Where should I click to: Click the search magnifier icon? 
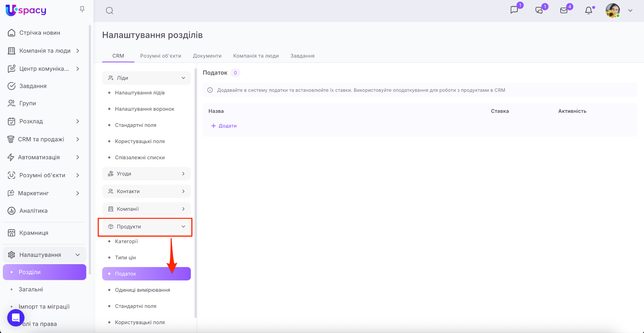[109, 11]
